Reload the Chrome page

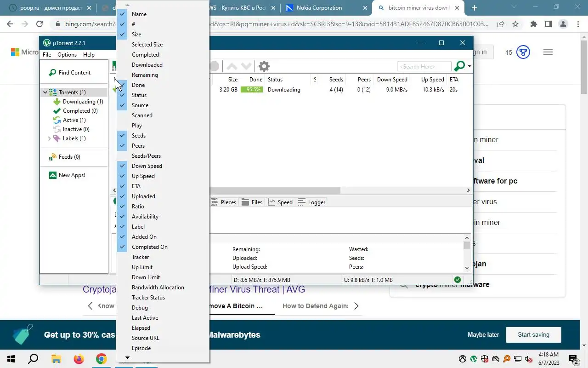(39, 24)
